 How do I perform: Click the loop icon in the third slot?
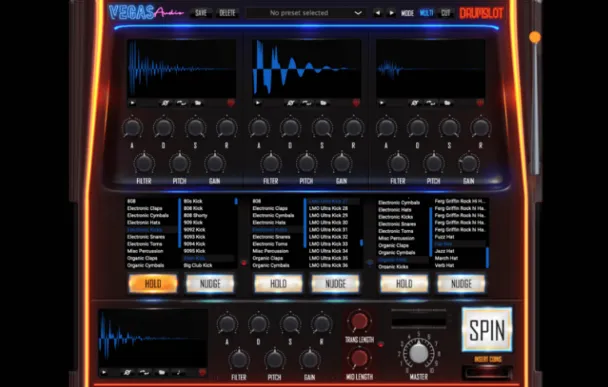coord(430,103)
